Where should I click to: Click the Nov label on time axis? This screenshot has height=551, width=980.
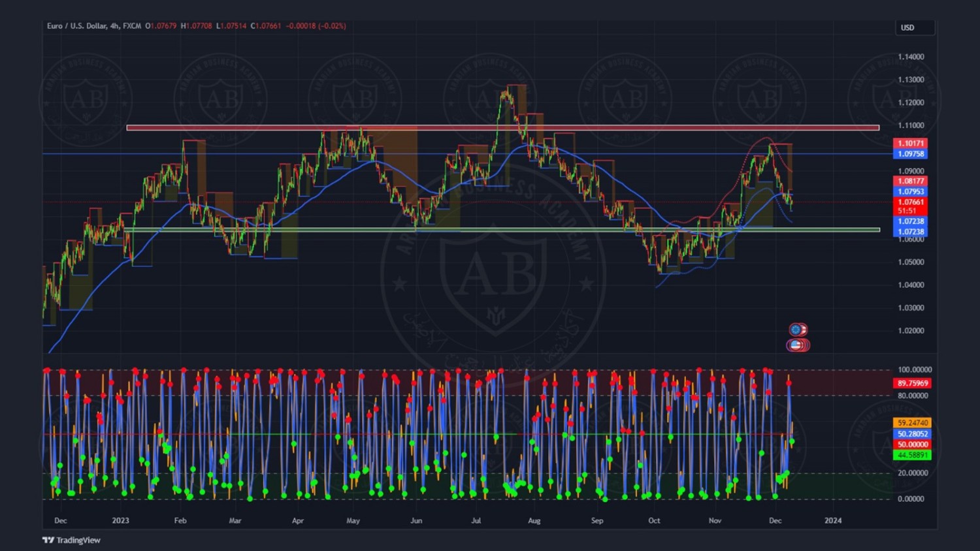coord(715,521)
